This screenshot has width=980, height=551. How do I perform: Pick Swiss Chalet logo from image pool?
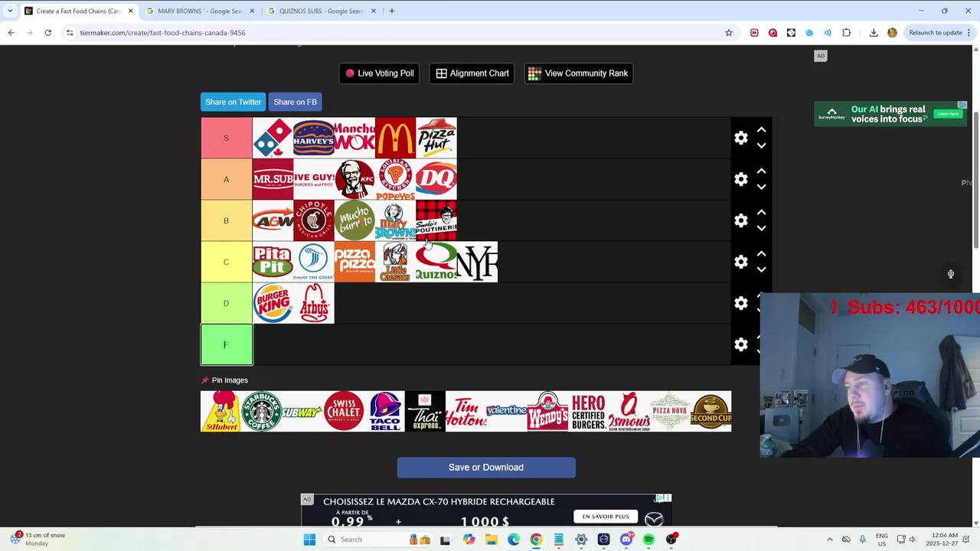[x=343, y=412]
